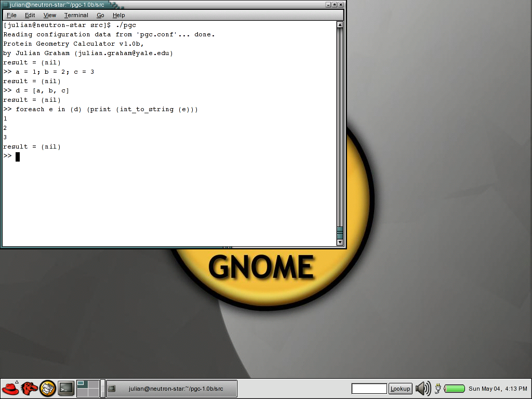
Task: Switch to the top-right workspace
Action: point(94,384)
